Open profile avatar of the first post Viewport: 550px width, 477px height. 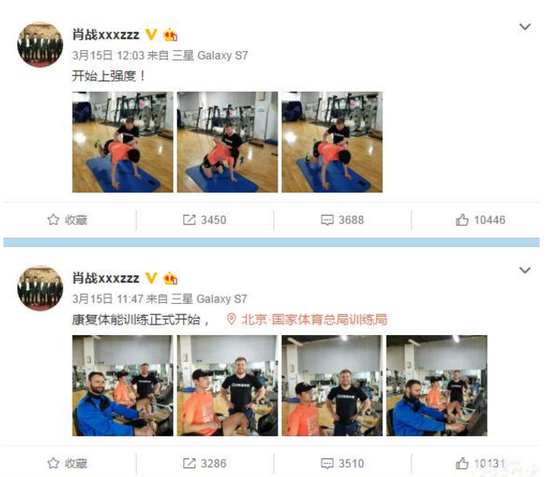point(40,45)
